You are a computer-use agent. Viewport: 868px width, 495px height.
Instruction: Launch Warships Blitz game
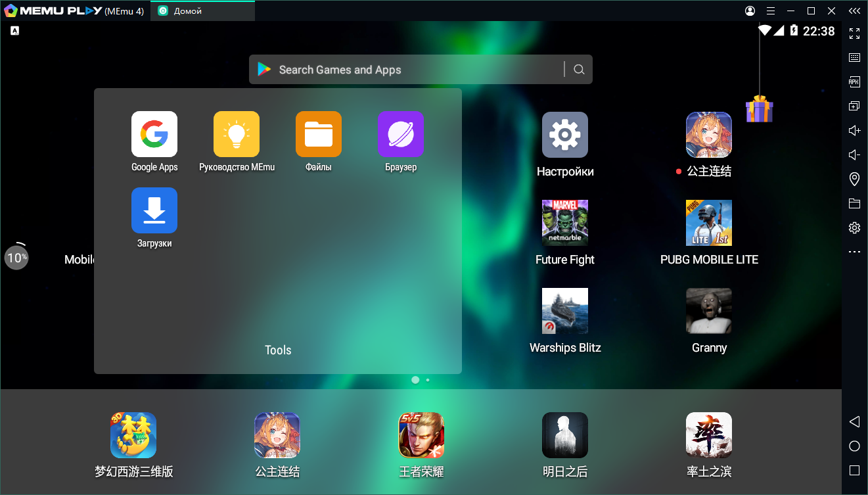pos(565,311)
